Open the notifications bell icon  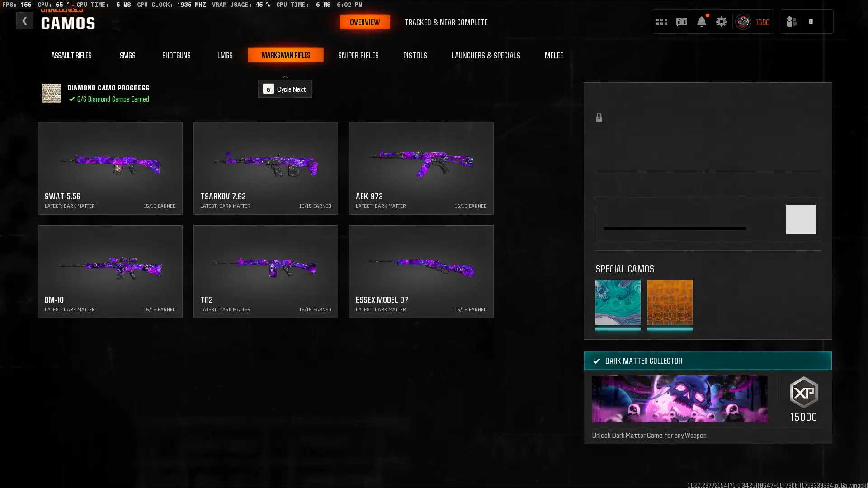click(x=701, y=22)
